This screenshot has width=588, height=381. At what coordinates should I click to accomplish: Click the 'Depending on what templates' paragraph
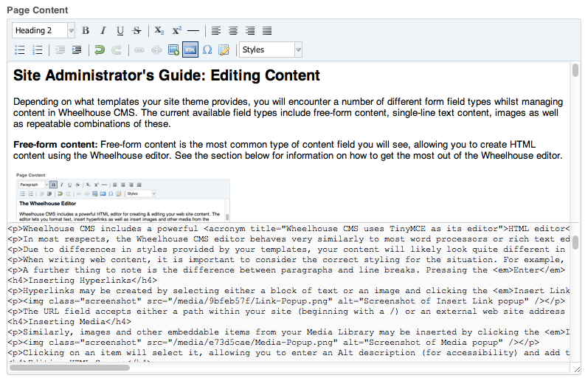point(288,113)
